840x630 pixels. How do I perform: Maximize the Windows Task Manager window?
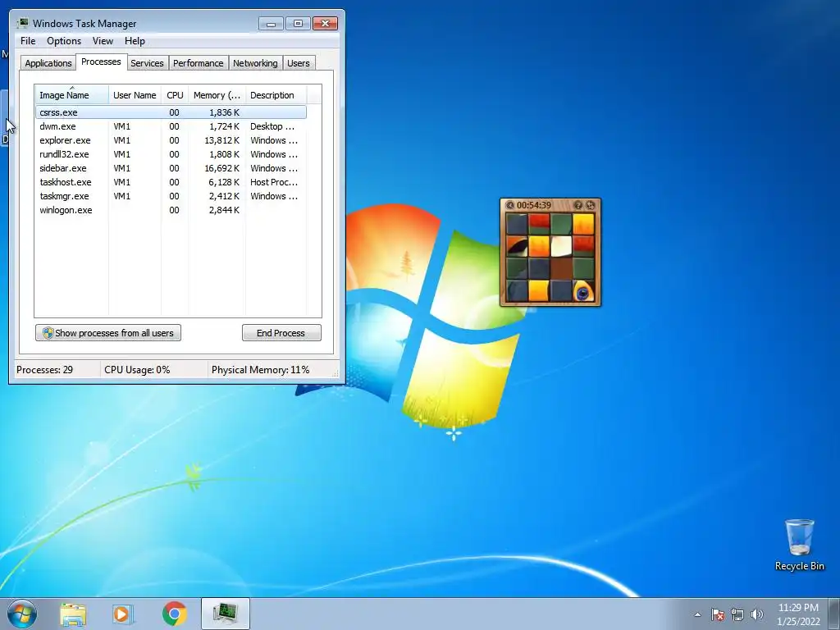[x=298, y=24]
